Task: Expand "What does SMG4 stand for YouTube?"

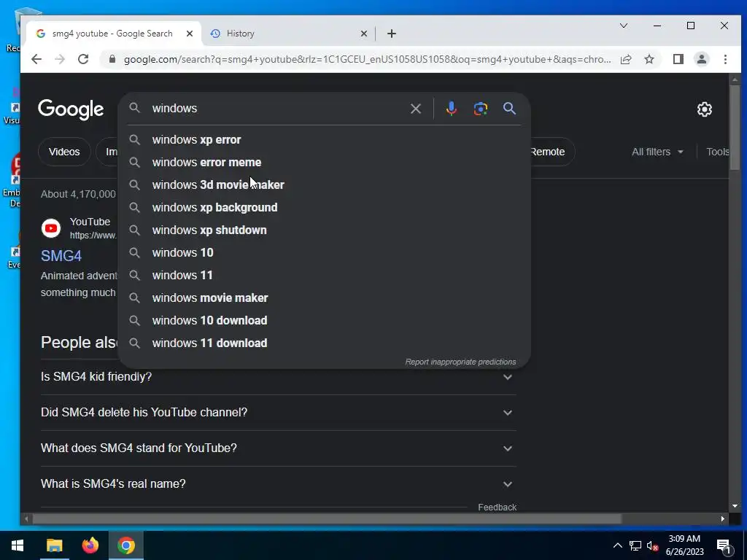Action: click(278, 448)
